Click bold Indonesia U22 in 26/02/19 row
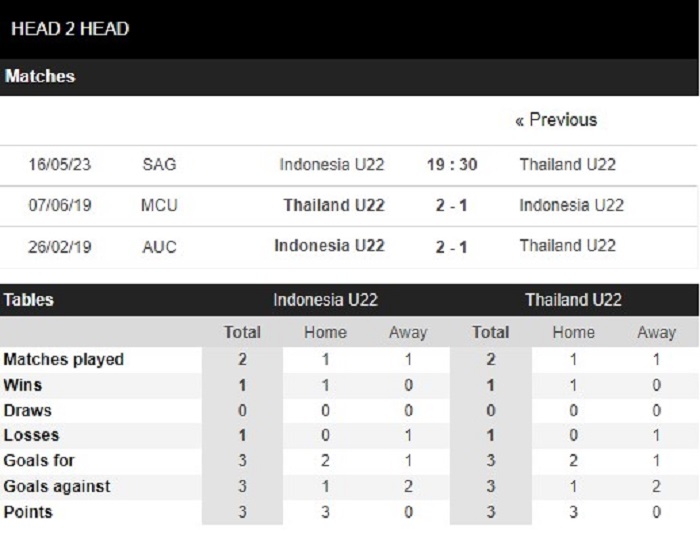The image size is (700, 534). pyautogui.click(x=329, y=246)
